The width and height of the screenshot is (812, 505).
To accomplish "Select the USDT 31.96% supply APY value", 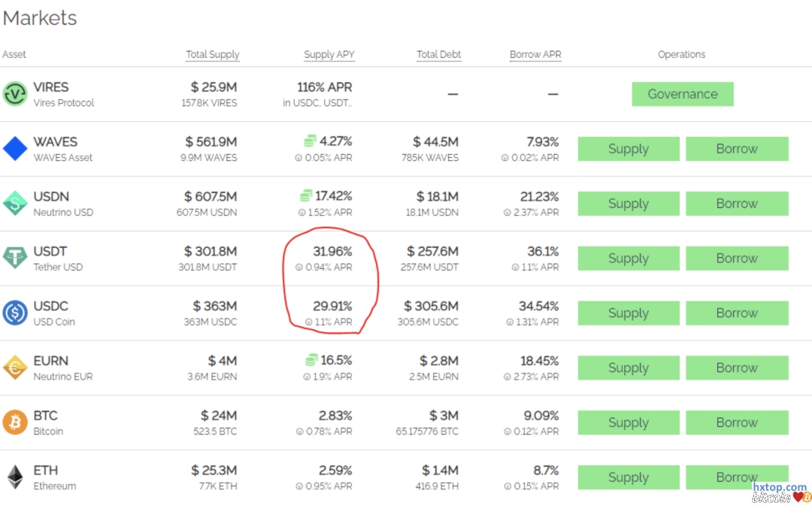I will coord(332,252).
